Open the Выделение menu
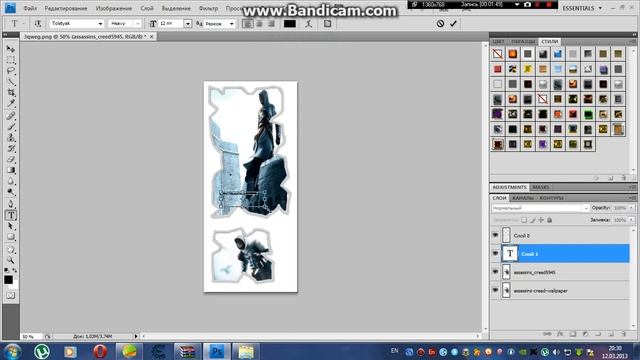Screen dimensions: 640x360 tap(176, 8)
